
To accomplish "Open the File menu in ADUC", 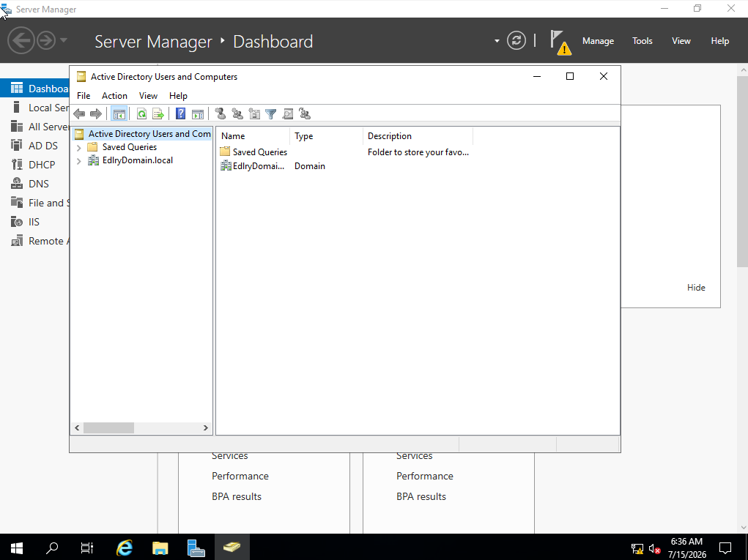I will pos(84,96).
